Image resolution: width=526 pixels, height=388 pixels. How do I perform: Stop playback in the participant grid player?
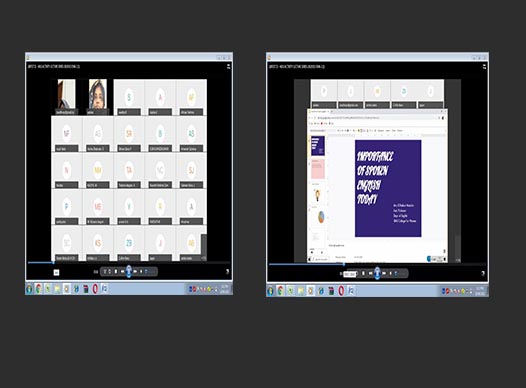click(x=116, y=271)
